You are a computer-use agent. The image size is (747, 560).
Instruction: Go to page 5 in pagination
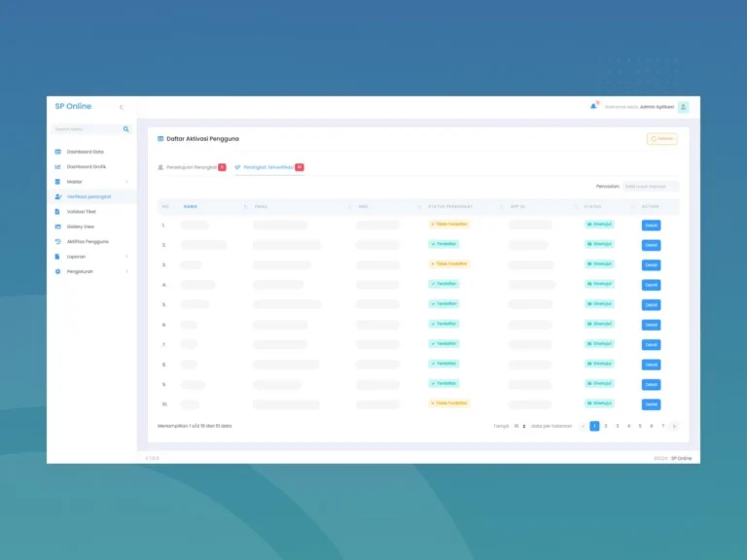click(x=640, y=426)
